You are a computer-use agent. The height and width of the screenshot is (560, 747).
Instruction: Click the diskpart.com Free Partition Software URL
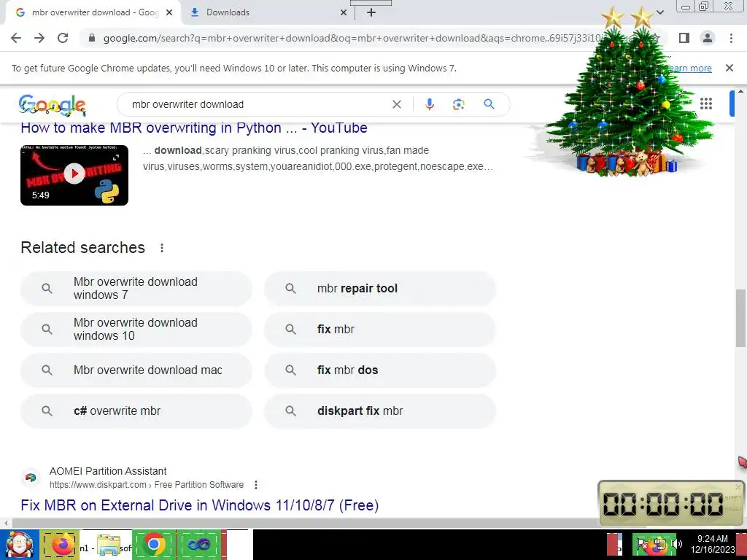click(146, 485)
